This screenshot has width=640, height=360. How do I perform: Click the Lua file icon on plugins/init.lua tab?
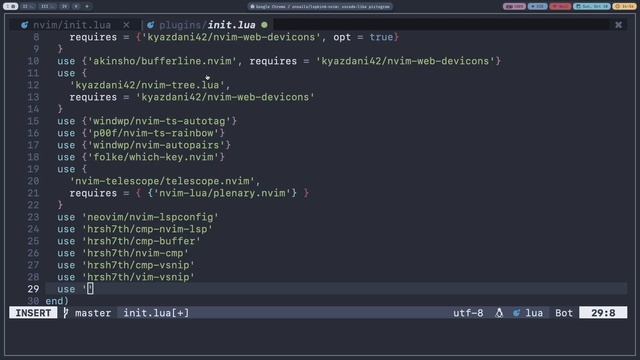tap(151, 25)
